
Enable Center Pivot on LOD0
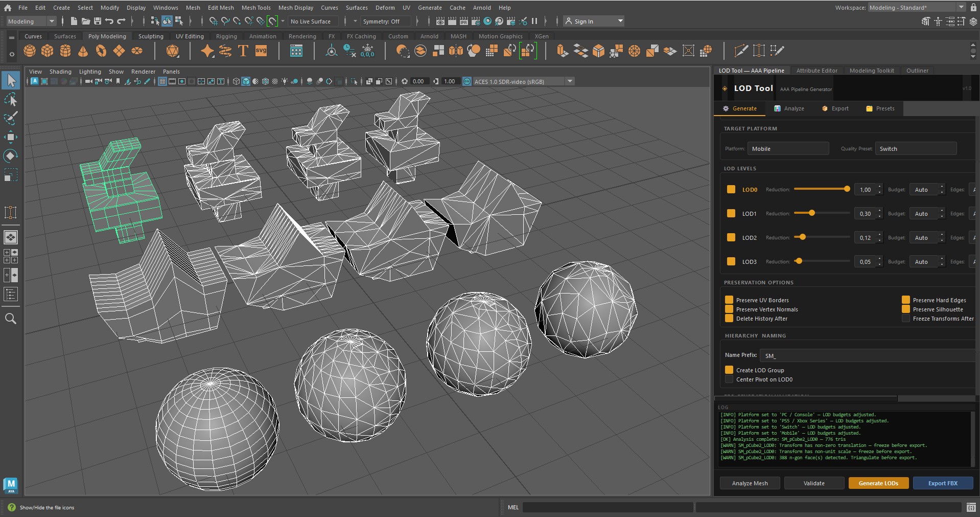pyautogui.click(x=729, y=379)
